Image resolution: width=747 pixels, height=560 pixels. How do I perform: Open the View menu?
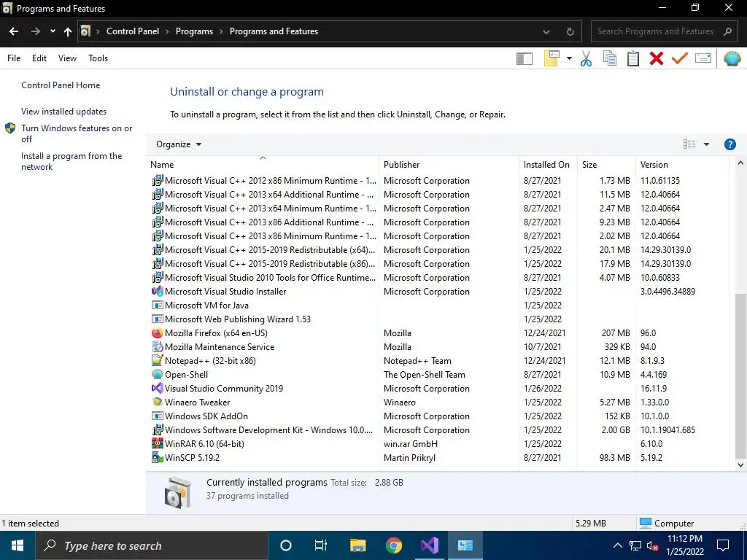coord(67,58)
